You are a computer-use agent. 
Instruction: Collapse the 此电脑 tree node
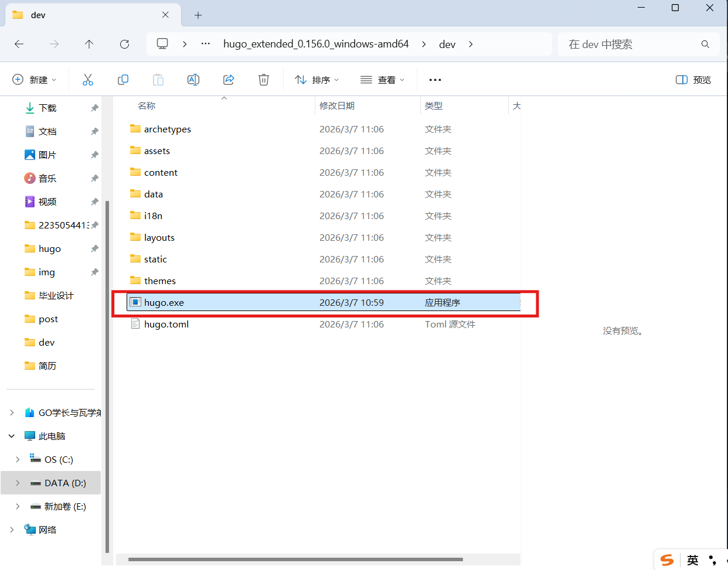point(12,436)
